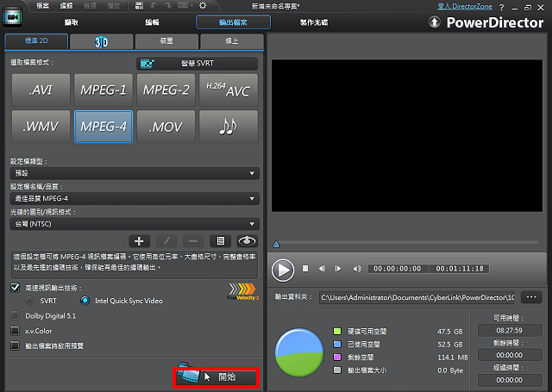Select the SVRT radio button
The image size is (552, 392).
pos(30,301)
